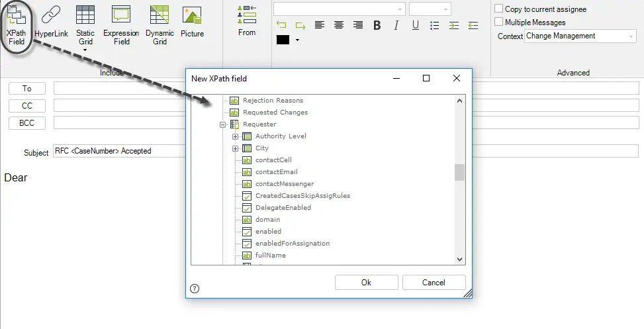Toggle underline formatting
This screenshot has height=329, width=644.
(x=416, y=25)
